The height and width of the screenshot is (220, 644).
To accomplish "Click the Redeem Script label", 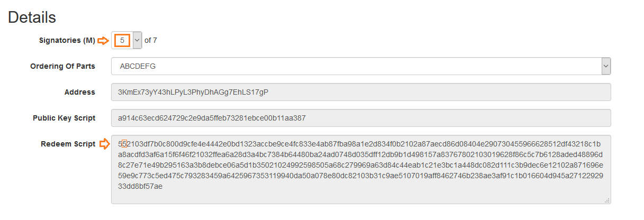I will pyautogui.click(x=68, y=144).
